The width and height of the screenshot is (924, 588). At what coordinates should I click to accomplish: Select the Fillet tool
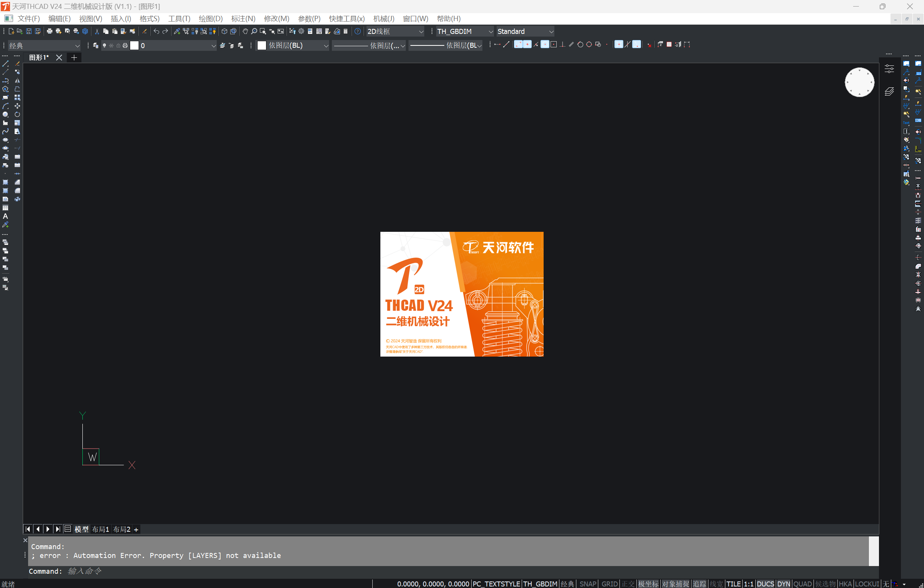tap(17, 191)
